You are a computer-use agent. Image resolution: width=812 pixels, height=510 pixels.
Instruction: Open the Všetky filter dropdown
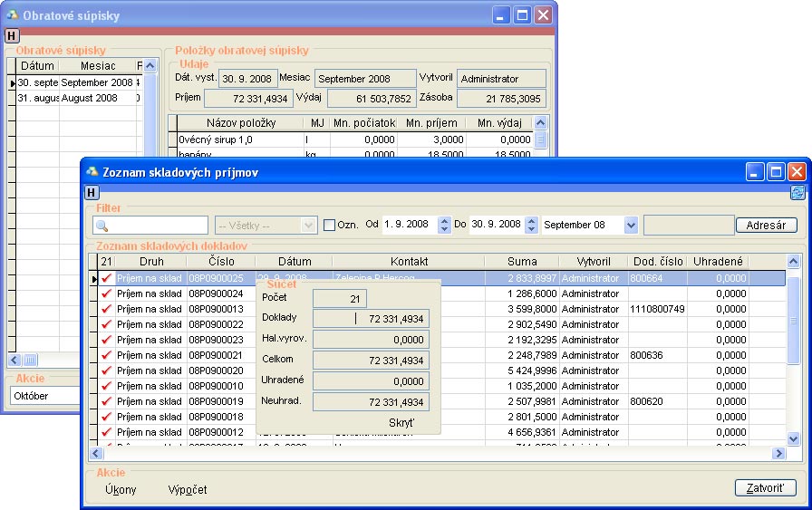[x=308, y=225]
